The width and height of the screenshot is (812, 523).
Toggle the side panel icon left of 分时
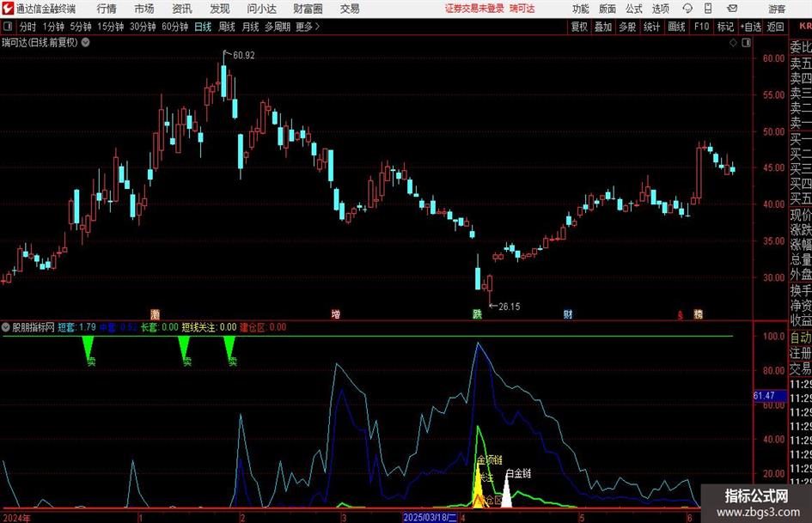8,27
